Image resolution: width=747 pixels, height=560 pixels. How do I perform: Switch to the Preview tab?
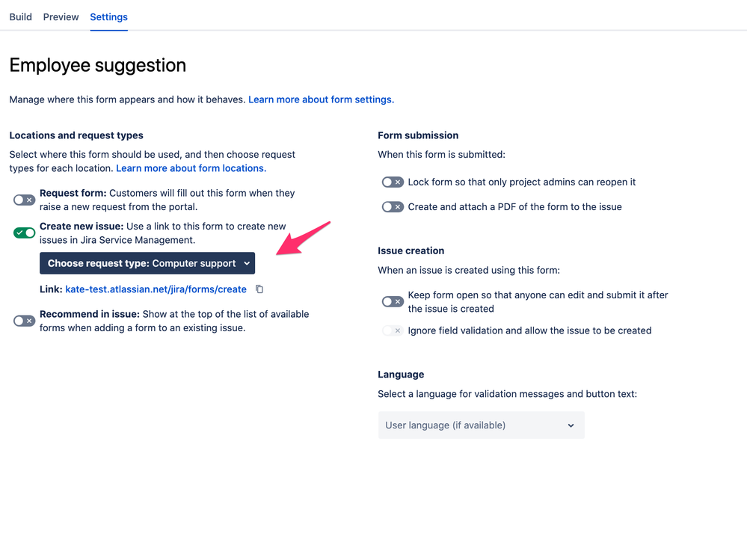coord(61,16)
